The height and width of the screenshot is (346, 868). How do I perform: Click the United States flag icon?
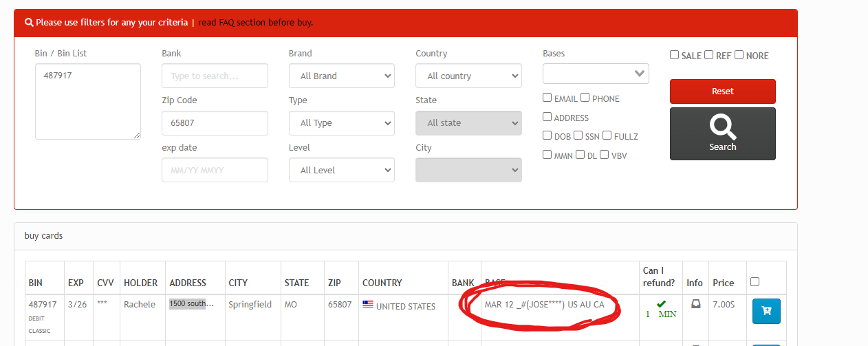[x=368, y=305]
